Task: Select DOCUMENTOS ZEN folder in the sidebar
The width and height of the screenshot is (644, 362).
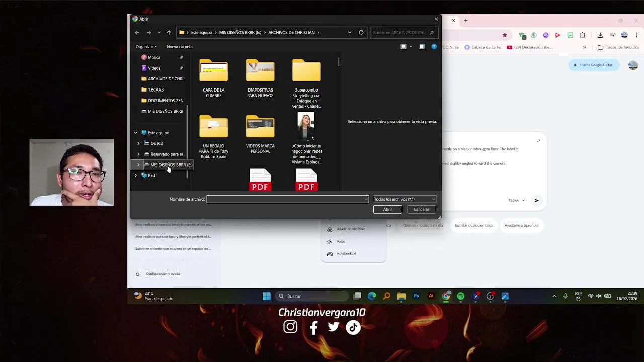Action: (162, 101)
